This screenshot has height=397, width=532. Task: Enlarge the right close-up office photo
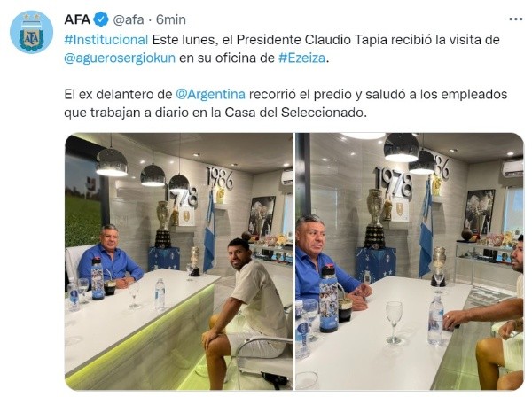(x=410, y=261)
